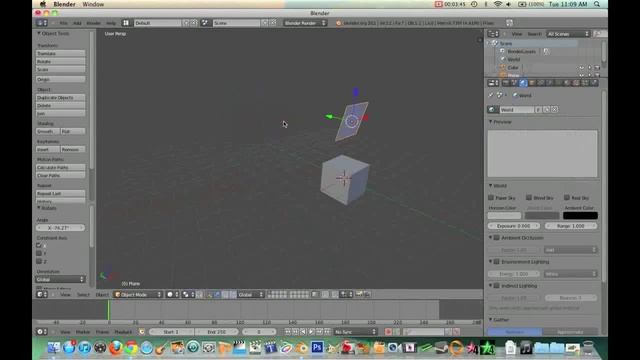Click the play animation button in timeline

click(x=311, y=332)
